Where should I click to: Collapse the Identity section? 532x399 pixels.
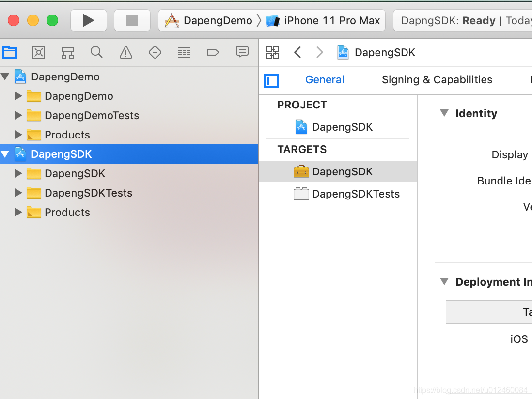(444, 113)
